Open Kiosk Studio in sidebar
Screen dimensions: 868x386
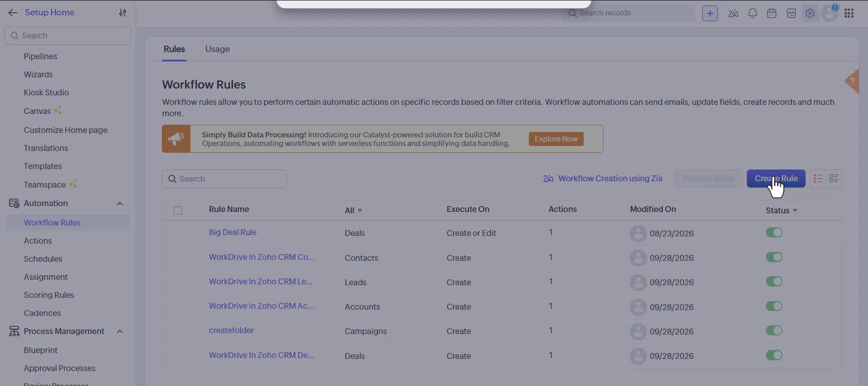point(46,93)
